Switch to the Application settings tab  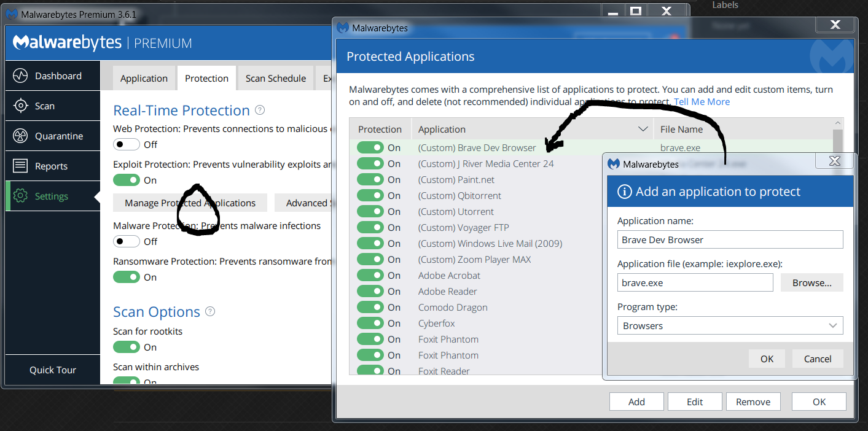pos(144,79)
